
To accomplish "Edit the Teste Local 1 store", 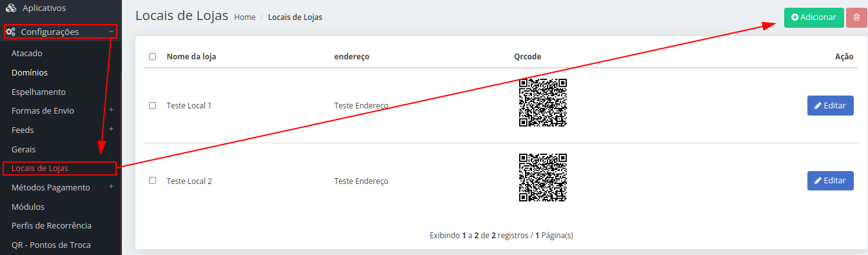I will 831,105.
